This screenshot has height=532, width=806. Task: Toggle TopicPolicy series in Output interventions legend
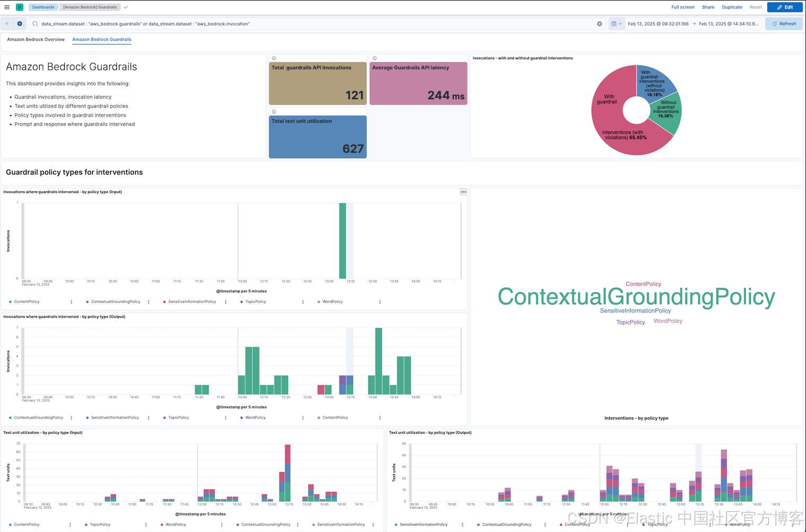tap(179, 418)
